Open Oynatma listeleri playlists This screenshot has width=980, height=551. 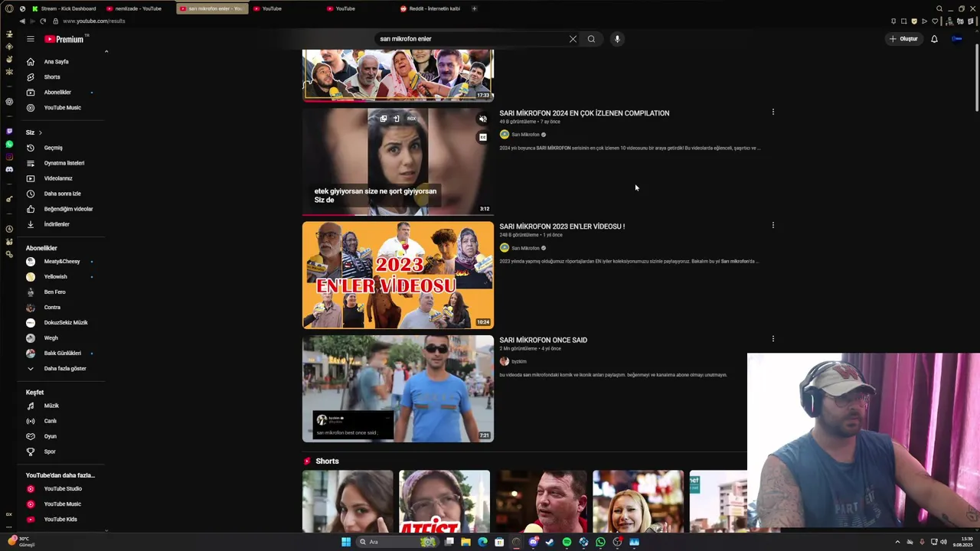pos(64,163)
